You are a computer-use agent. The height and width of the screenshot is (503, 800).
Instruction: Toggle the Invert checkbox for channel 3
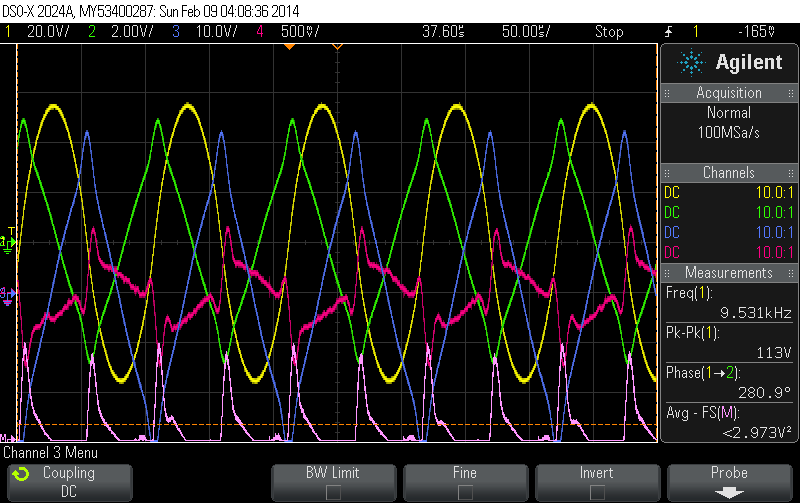(x=597, y=492)
